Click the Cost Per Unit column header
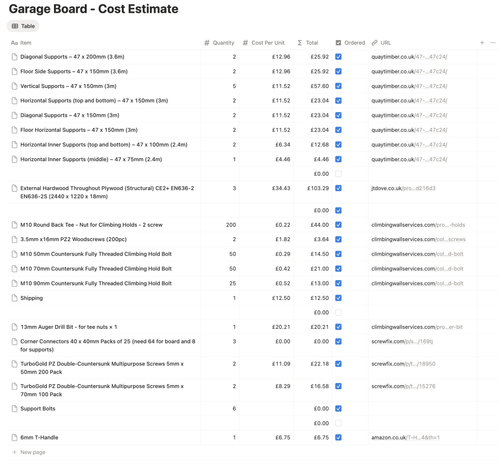Image resolution: width=500 pixels, height=464 pixels. pyautogui.click(x=264, y=43)
